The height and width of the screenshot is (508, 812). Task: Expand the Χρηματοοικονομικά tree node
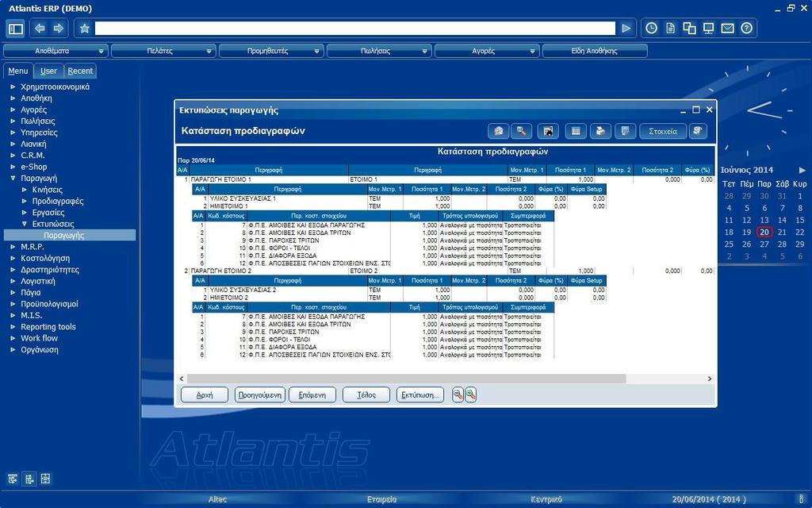coord(13,87)
